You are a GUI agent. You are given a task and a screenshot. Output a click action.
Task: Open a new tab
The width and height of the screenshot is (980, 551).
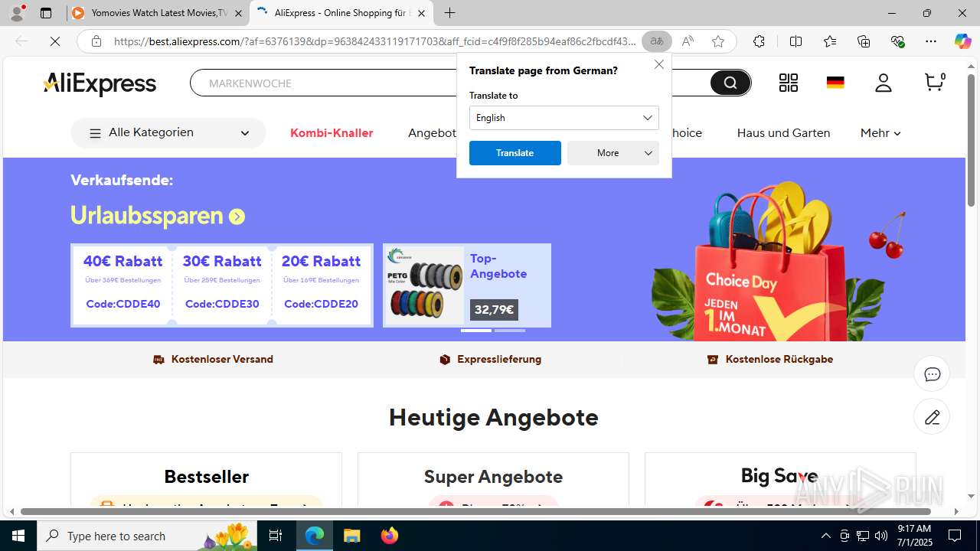(x=450, y=13)
